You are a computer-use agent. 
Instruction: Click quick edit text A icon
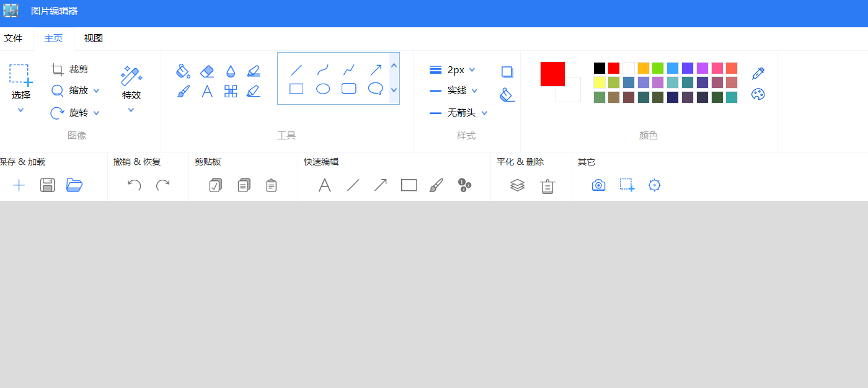324,185
